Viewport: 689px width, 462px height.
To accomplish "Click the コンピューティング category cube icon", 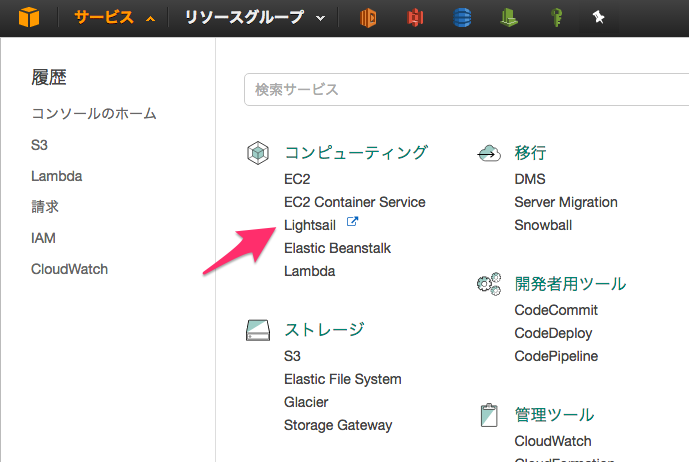I will tap(258, 153).
